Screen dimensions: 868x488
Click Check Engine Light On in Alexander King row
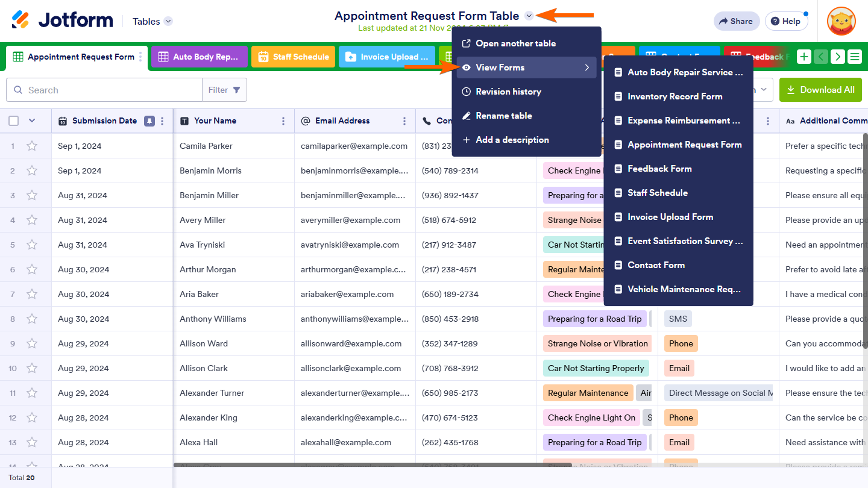(x=591, y=418)
